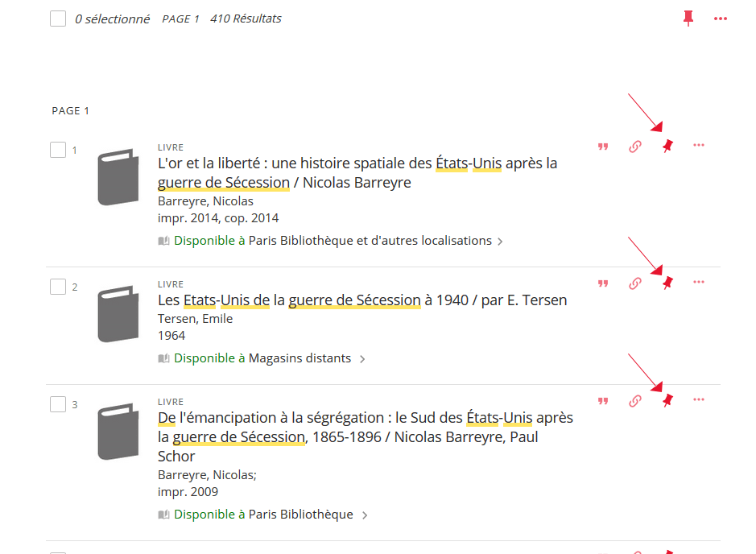The width and height of the screenshot is (756, 554).
Task: Open saved favorites pin at top right
Action: click(688, 18)
